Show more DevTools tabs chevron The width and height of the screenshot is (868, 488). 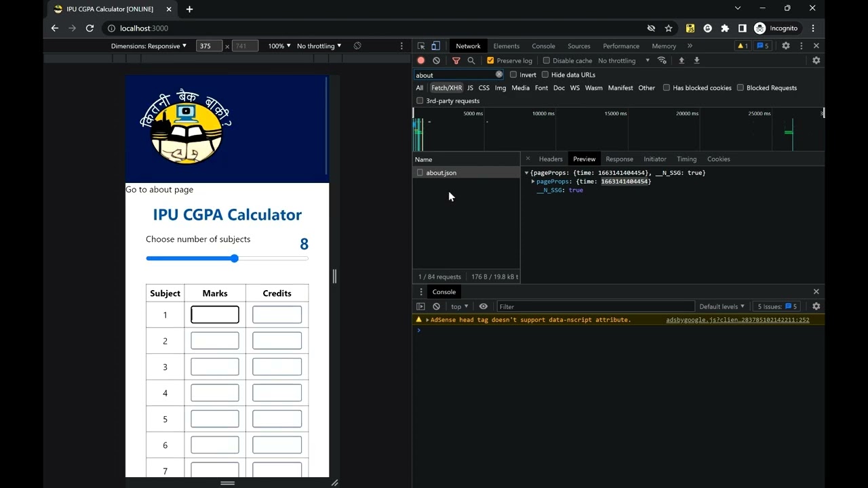coord(690,46)
